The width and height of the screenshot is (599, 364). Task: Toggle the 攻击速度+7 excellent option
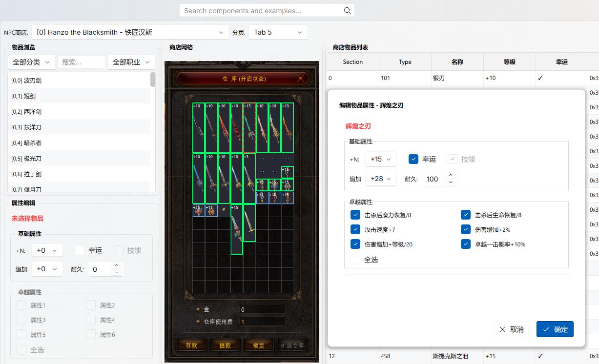coord(355,229)
